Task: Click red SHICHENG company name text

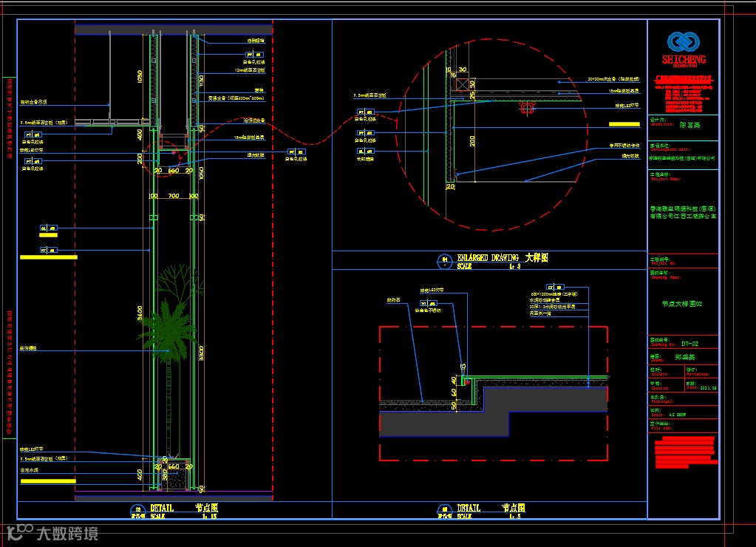Action: (x=684, y=59)
